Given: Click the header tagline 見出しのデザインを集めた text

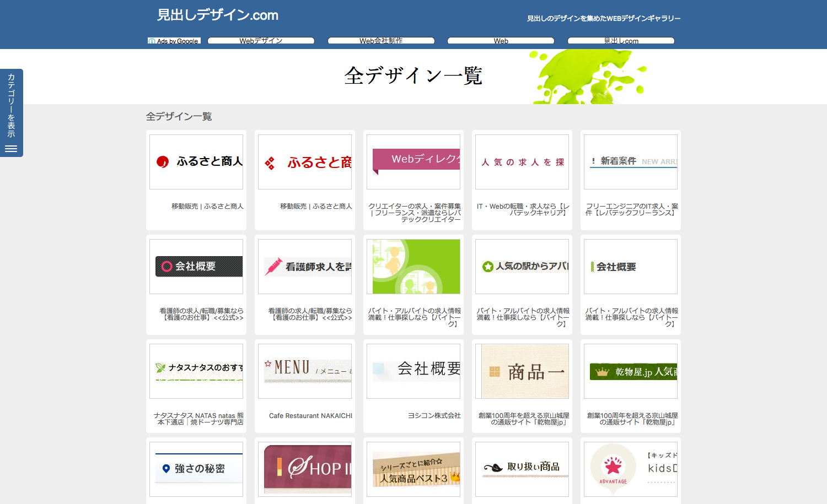Looking at the screenshot, I should (604, 18).
